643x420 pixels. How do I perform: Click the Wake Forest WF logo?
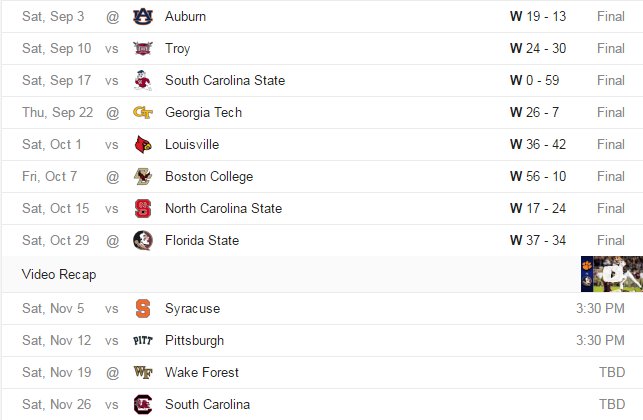click(143, 372)
